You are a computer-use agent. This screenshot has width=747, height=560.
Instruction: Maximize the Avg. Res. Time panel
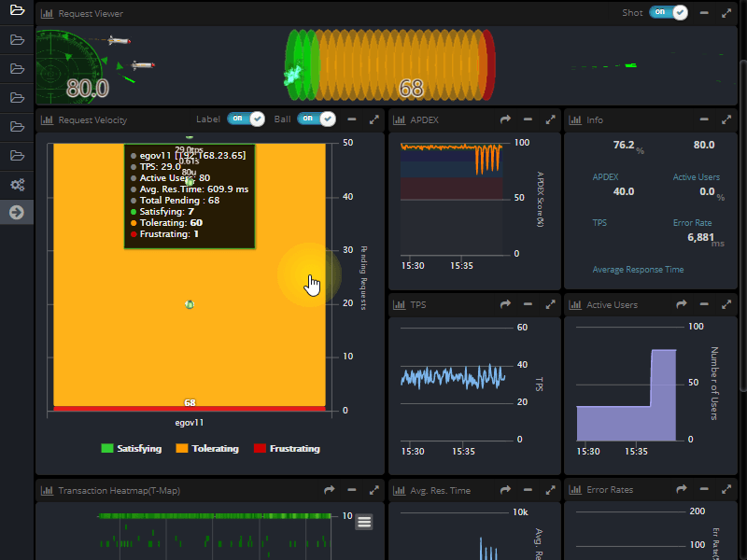tap(551, 490)
